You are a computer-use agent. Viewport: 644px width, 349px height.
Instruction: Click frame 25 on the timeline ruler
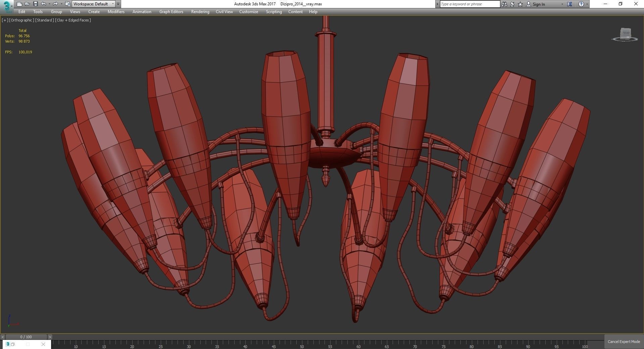pos(160,347)
